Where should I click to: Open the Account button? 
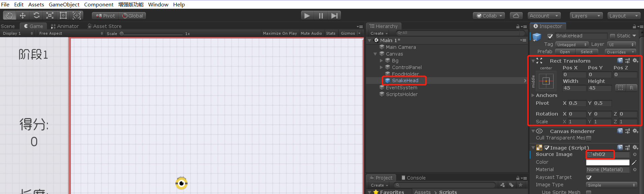point(544,16)
